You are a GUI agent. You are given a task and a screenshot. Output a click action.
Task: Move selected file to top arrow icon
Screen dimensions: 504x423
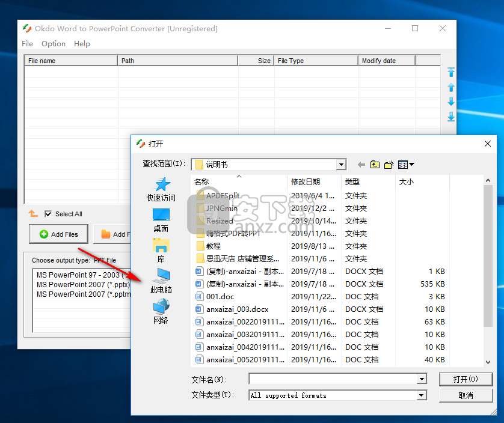click(x=451, y=72)
